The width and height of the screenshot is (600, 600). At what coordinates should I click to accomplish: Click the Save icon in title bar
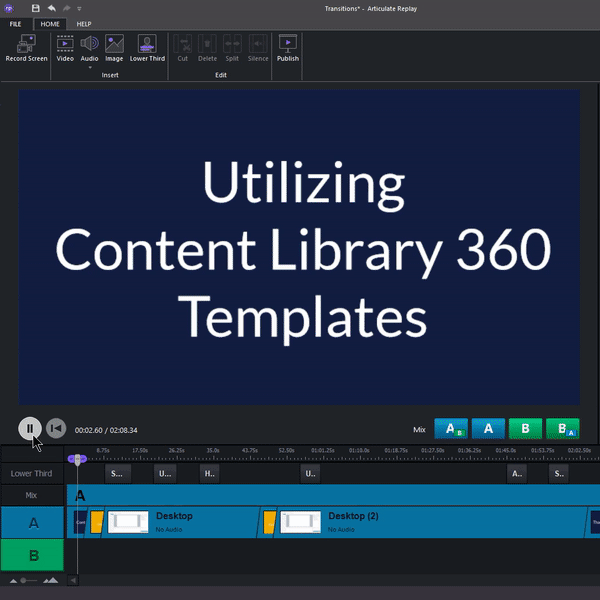[x=35, y=8]
